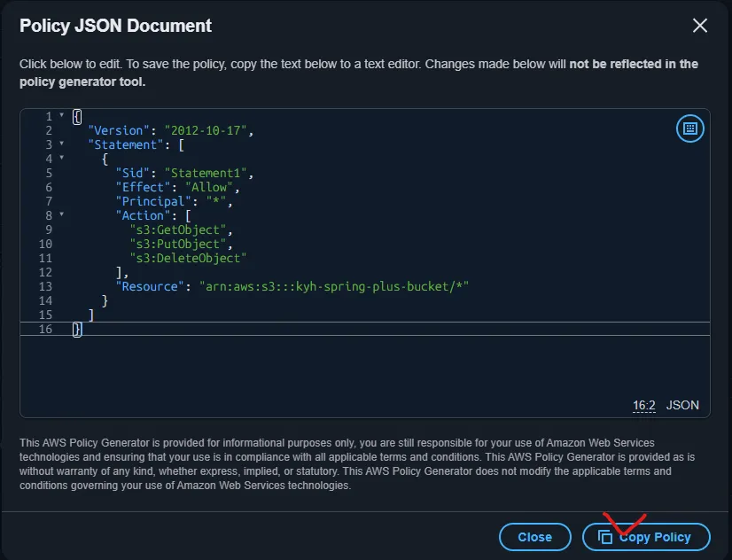The width and height of the screenshot is (732, 560).
Task: Click the "s3:PutObject" action string
Action: click(x=180, y=245)
